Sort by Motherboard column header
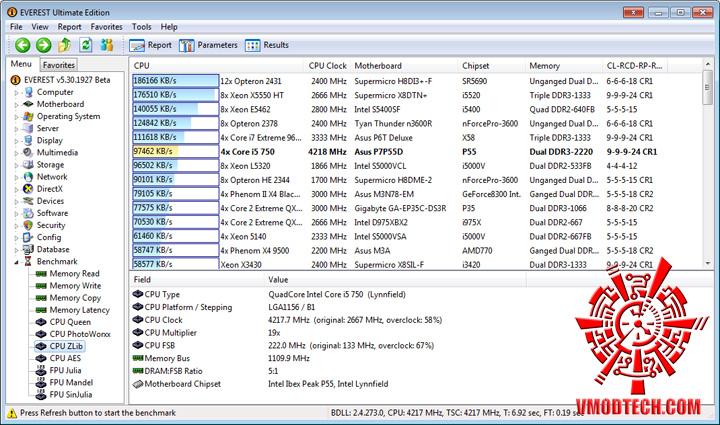This screenshot has width=720, height=425. pyautogui.click(x=404, y=66)
